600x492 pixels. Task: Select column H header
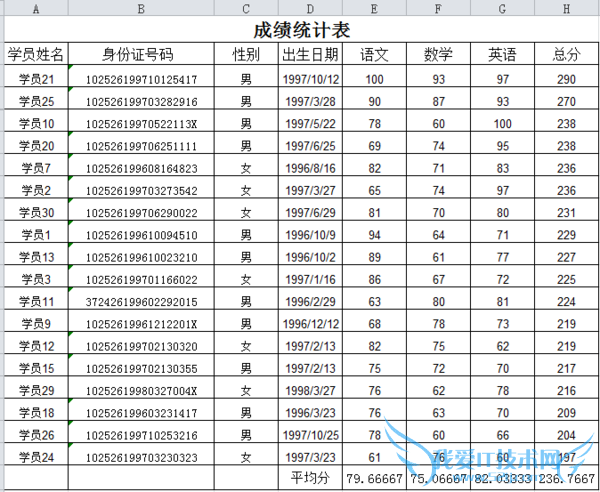pos(566,8)
